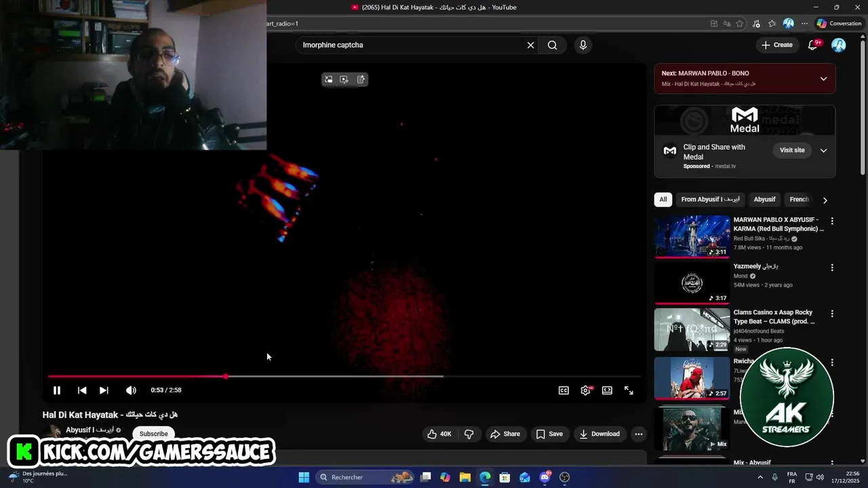Click the Mix - Hal Di Kat Hayatak playlist text
868x488 pixels.
(708, 84)
